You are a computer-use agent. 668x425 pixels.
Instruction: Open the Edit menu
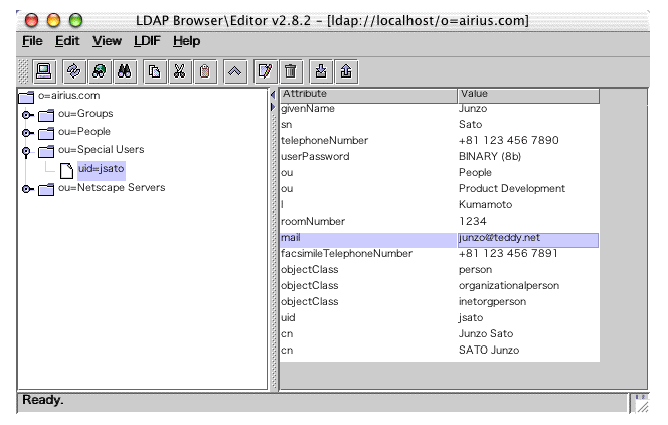(67, 41)
